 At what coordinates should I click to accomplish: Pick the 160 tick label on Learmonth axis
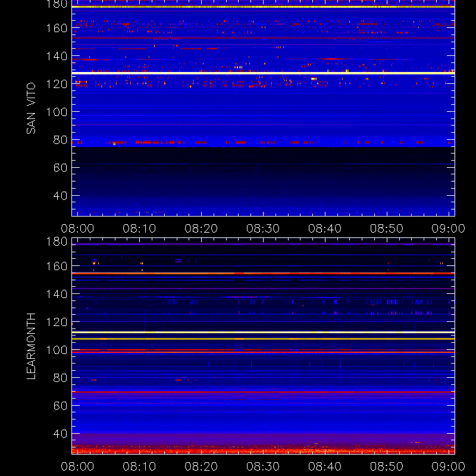point(57,266)
